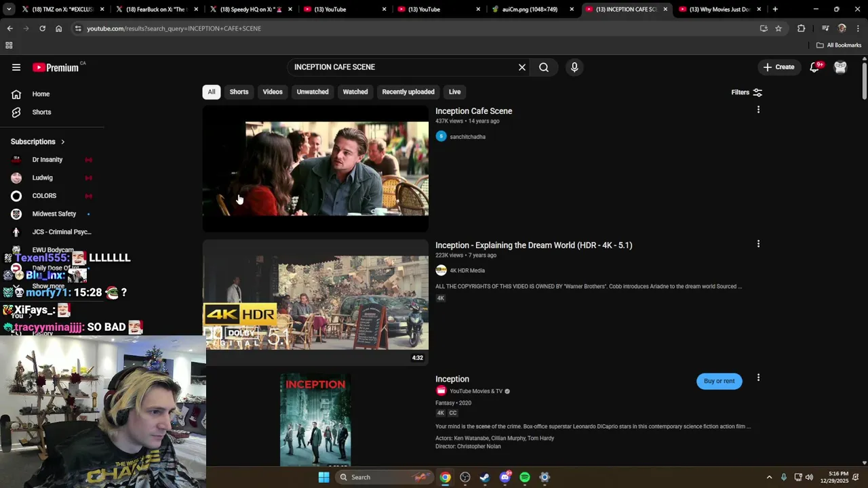Open YouTube Movies & TV channel icon
This screenshot has width=868, height=488.
click(x=441, y=391)
